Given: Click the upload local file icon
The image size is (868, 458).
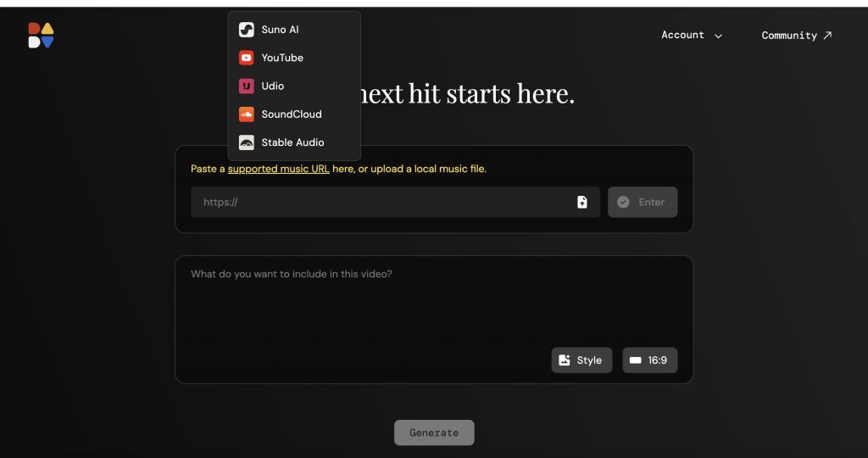Looking at the screenshot, I should 581,202.
